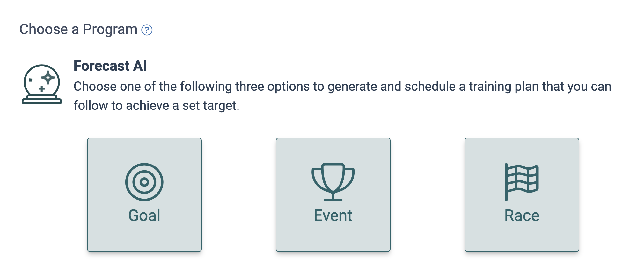Click the "Forecast AI" bold heading
The height and width of the screenshot is (275, 644).
coord(110,66)
